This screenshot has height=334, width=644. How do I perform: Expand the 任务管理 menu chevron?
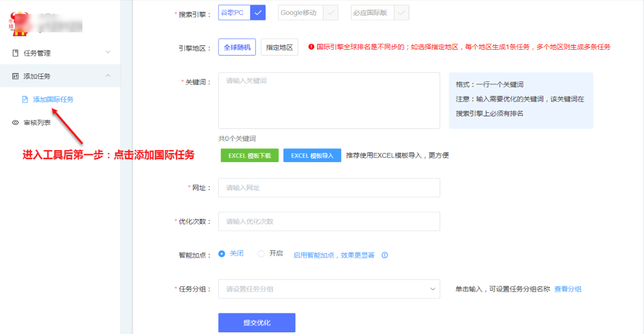tap(108, 53)
